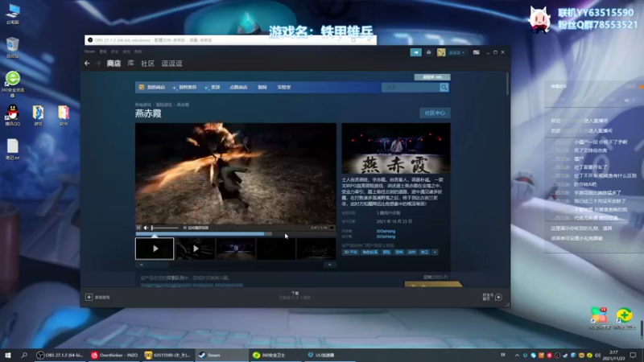Click the add game plus icon
Image resolution: width=644 pixels, height=362 pixels.
(x=89, y=297)
